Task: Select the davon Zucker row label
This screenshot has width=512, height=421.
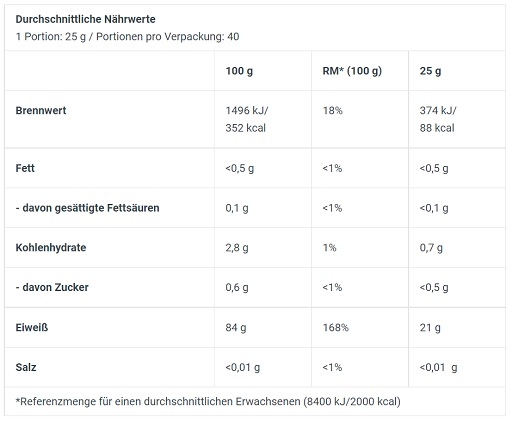Action: pyautogui.click(x=52, y=287)
